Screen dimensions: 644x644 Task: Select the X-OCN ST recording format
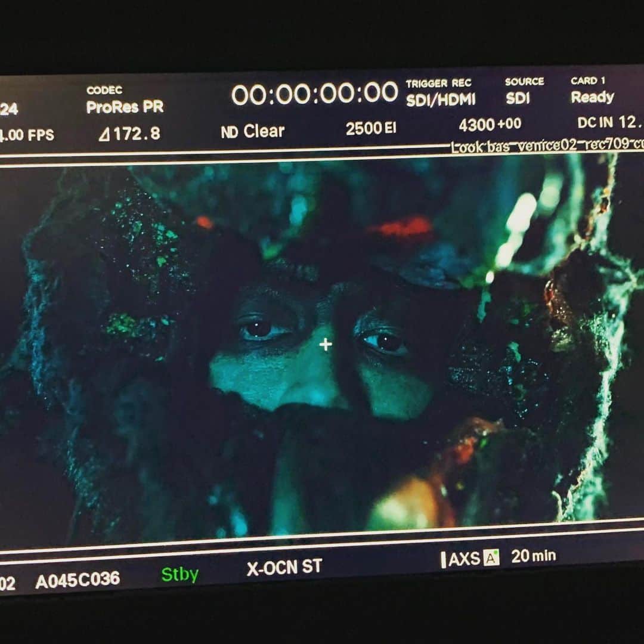284,567
